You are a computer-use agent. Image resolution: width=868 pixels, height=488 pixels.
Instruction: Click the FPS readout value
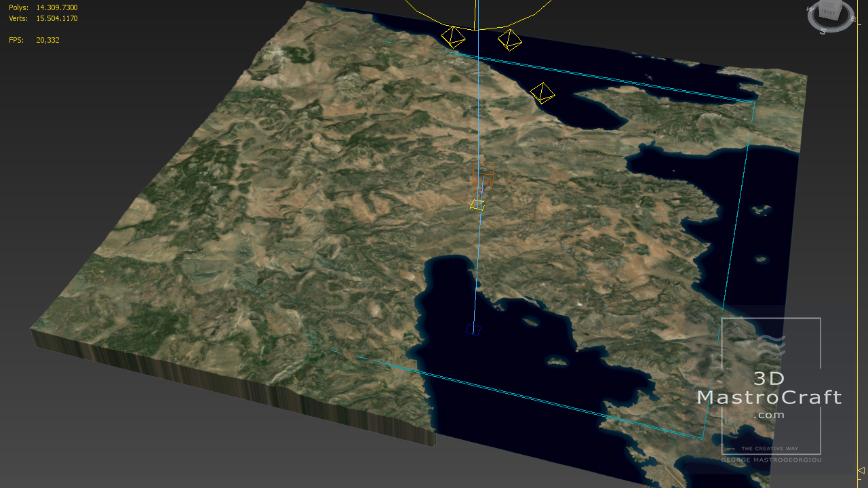[x=47, y=40]
